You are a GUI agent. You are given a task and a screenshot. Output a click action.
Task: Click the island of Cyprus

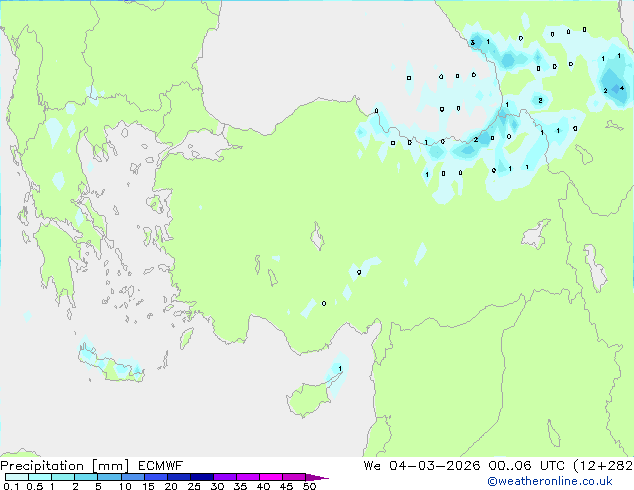309,398
